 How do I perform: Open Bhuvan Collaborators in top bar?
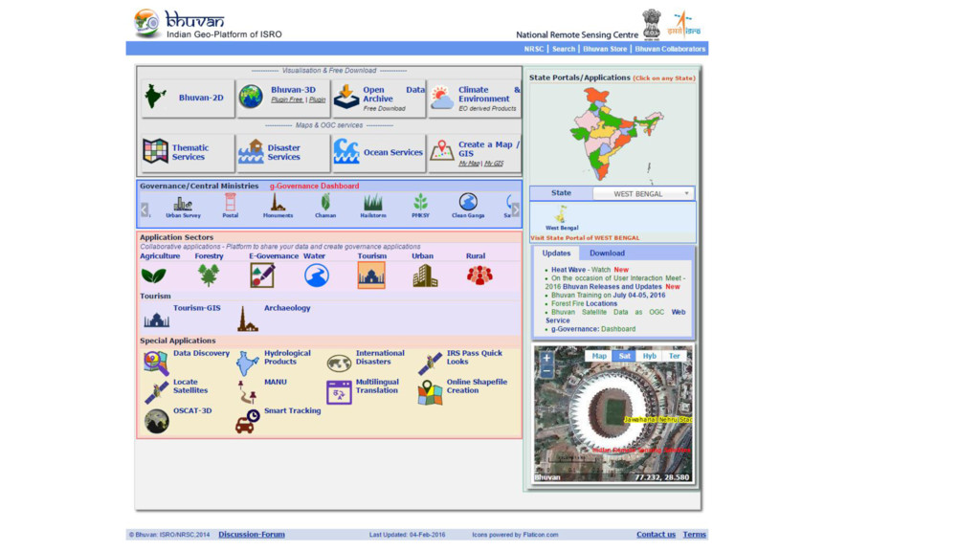click(x=670, y=49)
